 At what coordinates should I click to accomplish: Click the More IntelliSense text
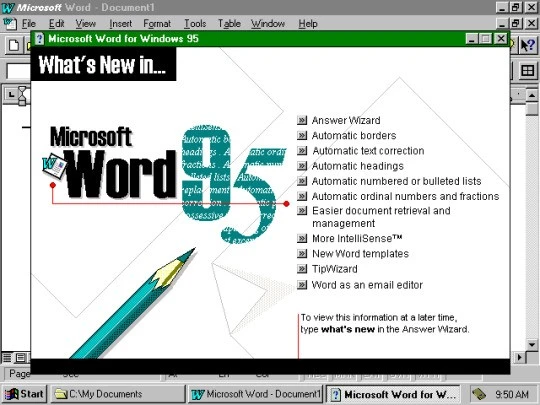coord(357,238)
